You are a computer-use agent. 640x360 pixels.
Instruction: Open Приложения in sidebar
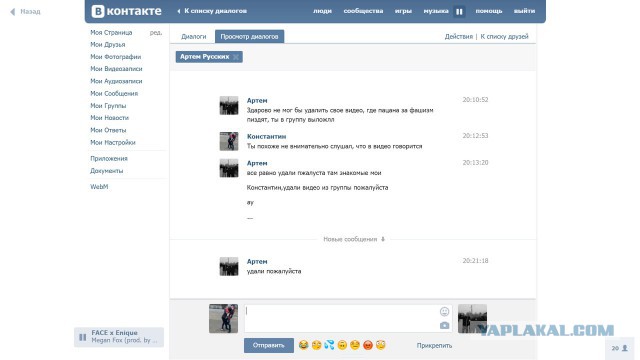click(109, 158)
